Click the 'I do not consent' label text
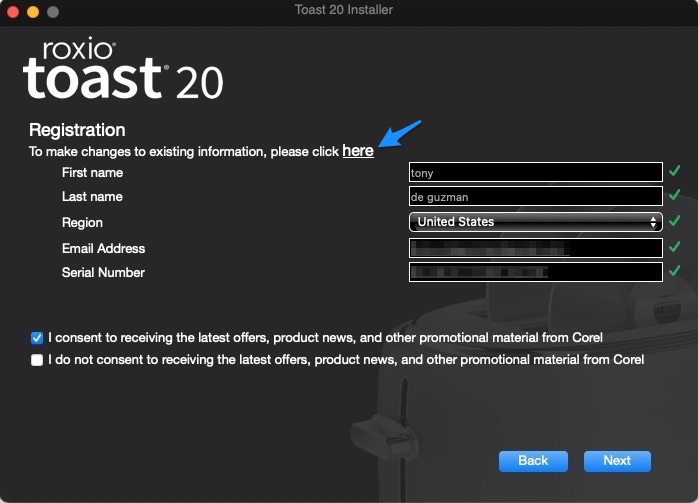The width and height of the screenshot is (698, 503). [346, 360]
